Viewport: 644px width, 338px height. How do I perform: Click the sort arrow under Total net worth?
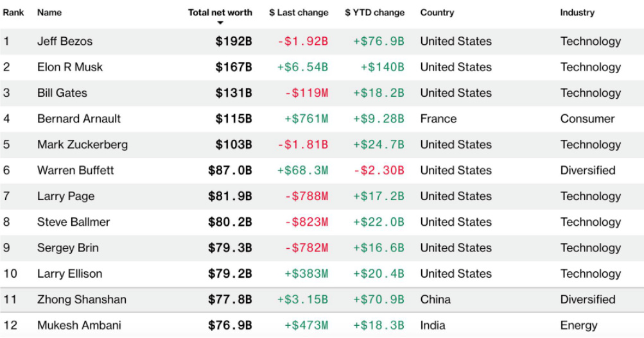point(220,23)
